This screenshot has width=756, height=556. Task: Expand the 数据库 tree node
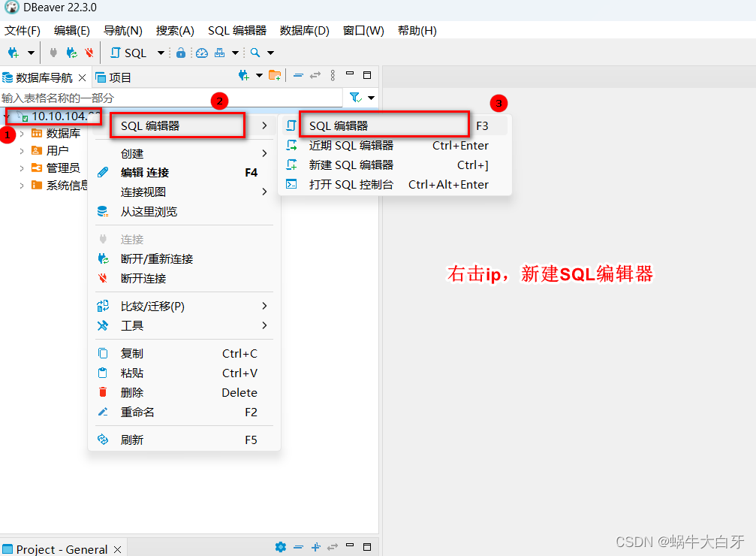coord(22,134)
